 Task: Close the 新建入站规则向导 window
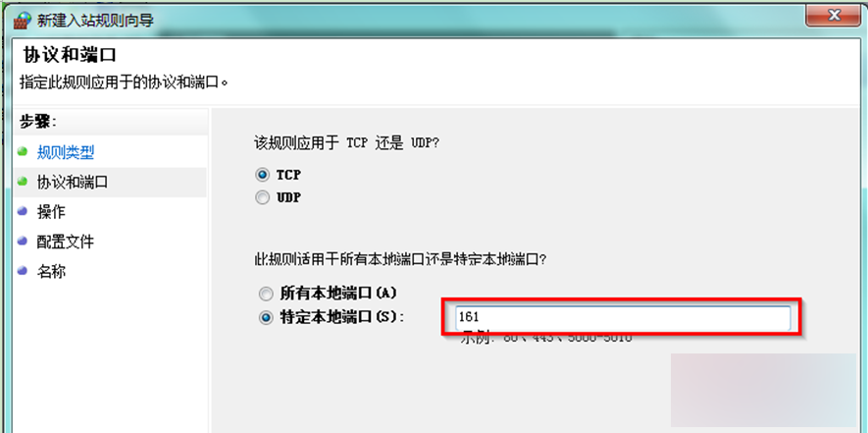(x=833, y=16)
